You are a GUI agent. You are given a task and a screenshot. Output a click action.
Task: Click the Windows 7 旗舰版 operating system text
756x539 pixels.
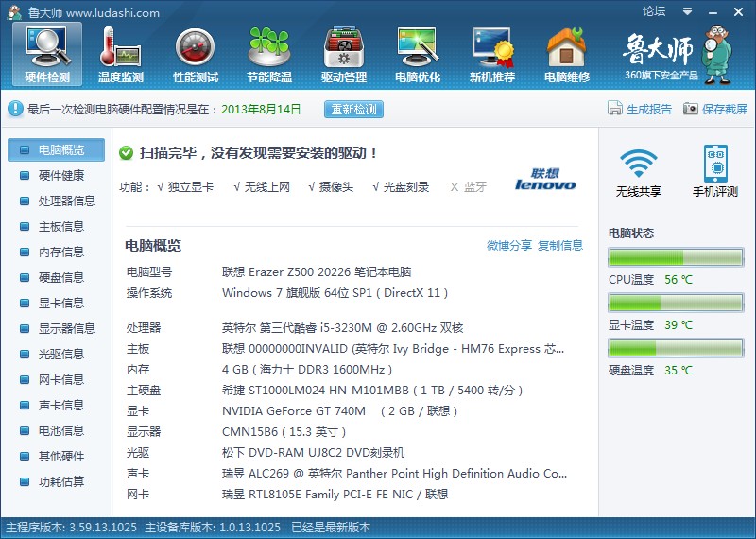tap(335, 293)
